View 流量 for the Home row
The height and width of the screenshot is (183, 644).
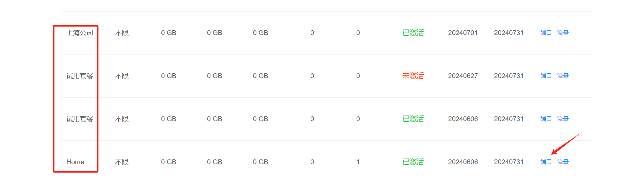(x=563, y=162)
